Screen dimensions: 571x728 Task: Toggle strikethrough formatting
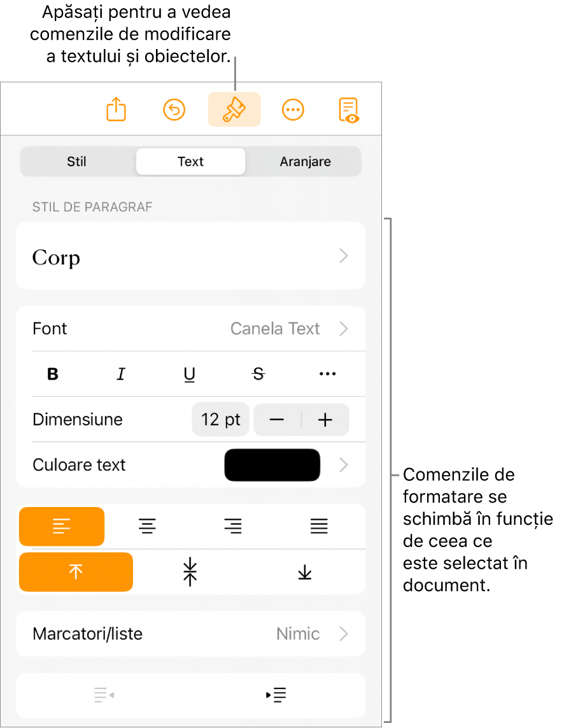258,374
